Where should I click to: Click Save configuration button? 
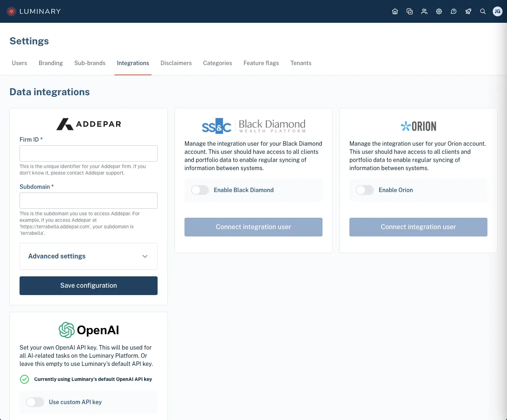pos(88,286)
